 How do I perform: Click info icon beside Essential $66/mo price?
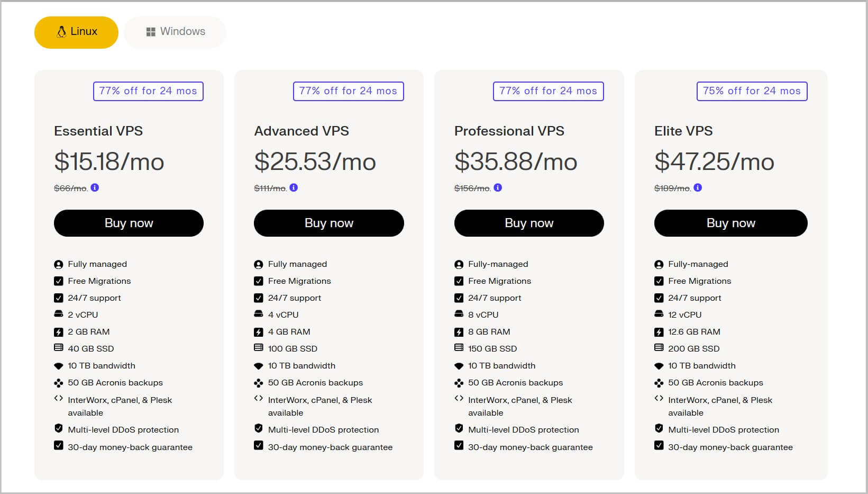tap(95, 187)
